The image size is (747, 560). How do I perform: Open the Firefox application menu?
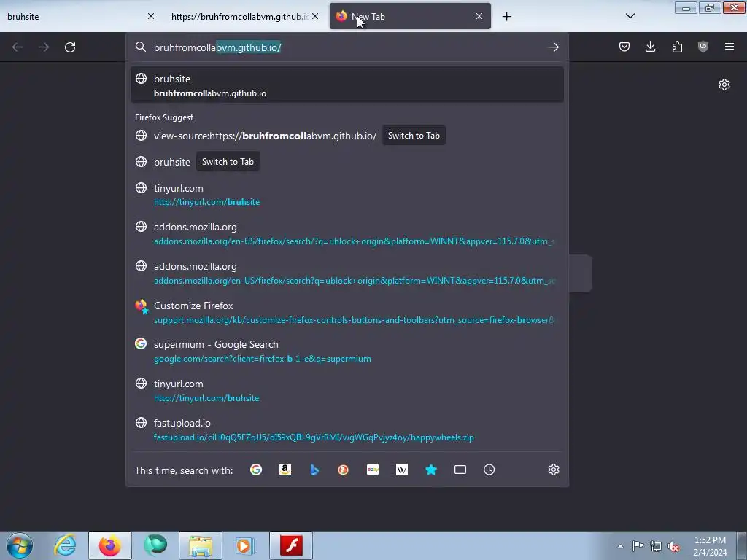tap(729, 47)
